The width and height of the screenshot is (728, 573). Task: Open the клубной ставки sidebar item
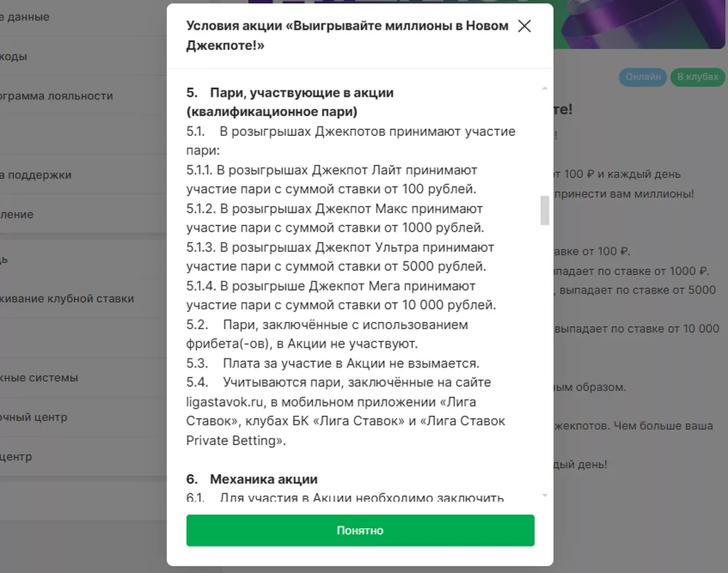(x=67, y=299)
